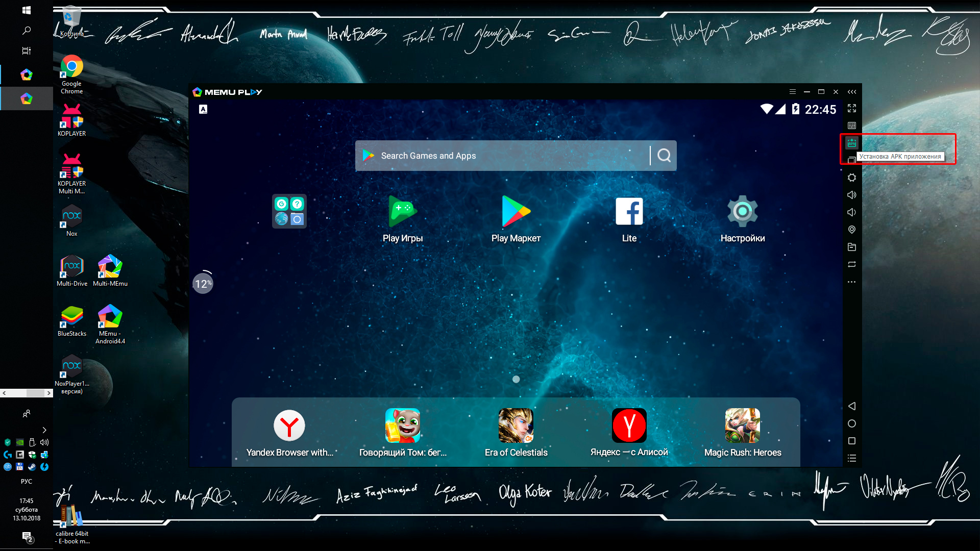Click the first MEmu taskbar button

[27, 75]
